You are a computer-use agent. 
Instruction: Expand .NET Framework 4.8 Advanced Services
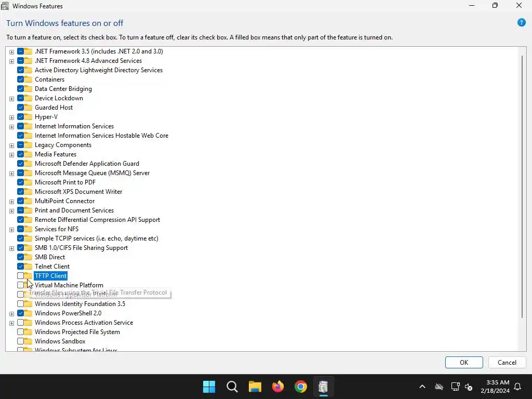coord(11,61)
